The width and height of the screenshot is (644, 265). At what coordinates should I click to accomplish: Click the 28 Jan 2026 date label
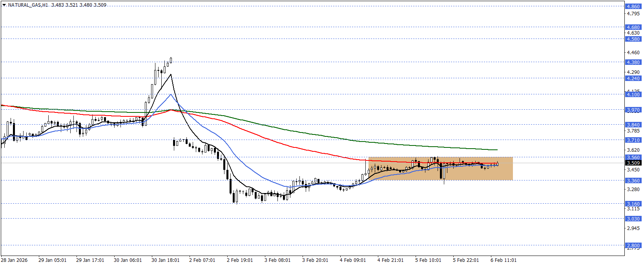(14, 260)
